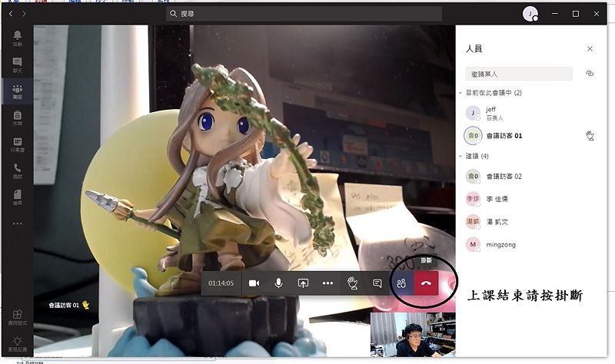Image resolution: width=615 pixels, height=364 pixels.
Task: Select suggested participant 李佳儒
Action: (x=530, y=199)
